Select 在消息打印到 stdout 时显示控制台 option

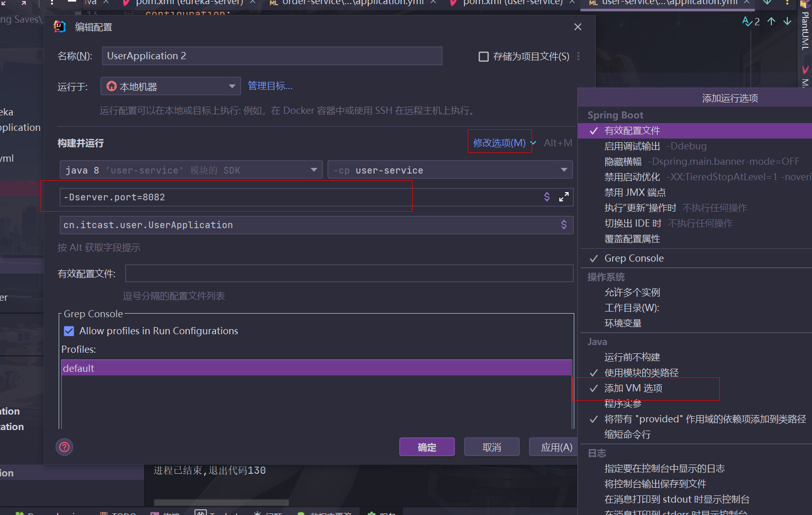[x=695, y=500]
